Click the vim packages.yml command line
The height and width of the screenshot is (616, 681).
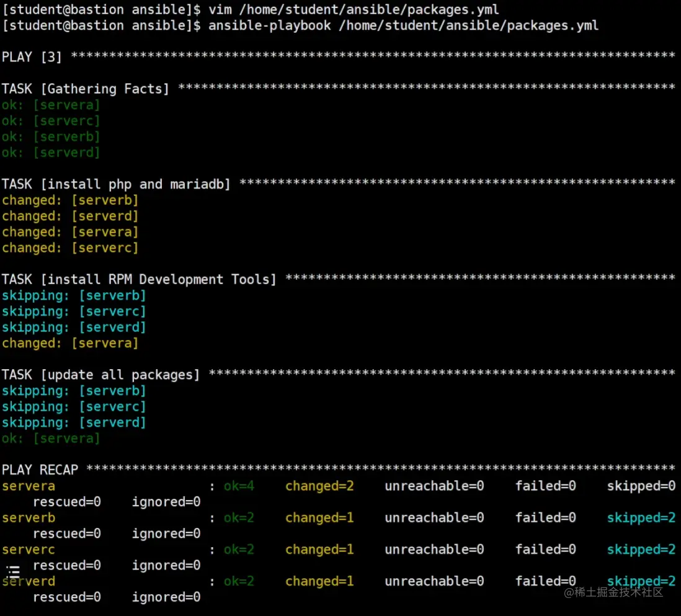[x=251, y=9]
